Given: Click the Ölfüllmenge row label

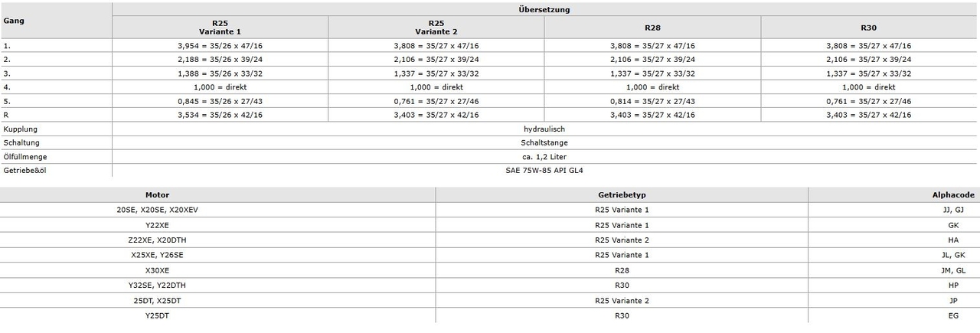Looking at the screenshot, I should pyautogui.click(x=24, y=156).
